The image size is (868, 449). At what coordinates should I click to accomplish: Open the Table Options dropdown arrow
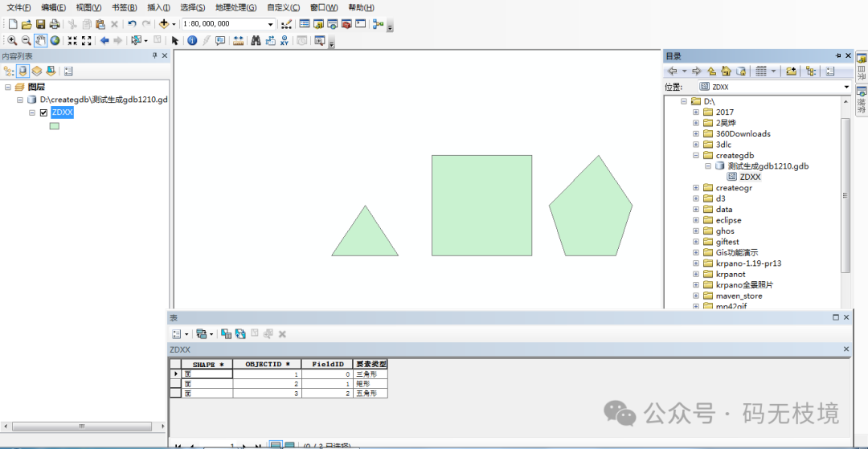pos(186,334)
